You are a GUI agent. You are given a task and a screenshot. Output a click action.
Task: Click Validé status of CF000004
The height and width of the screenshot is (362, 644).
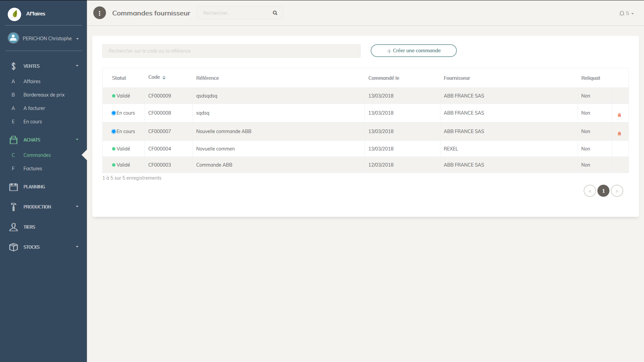pos(121,149)
